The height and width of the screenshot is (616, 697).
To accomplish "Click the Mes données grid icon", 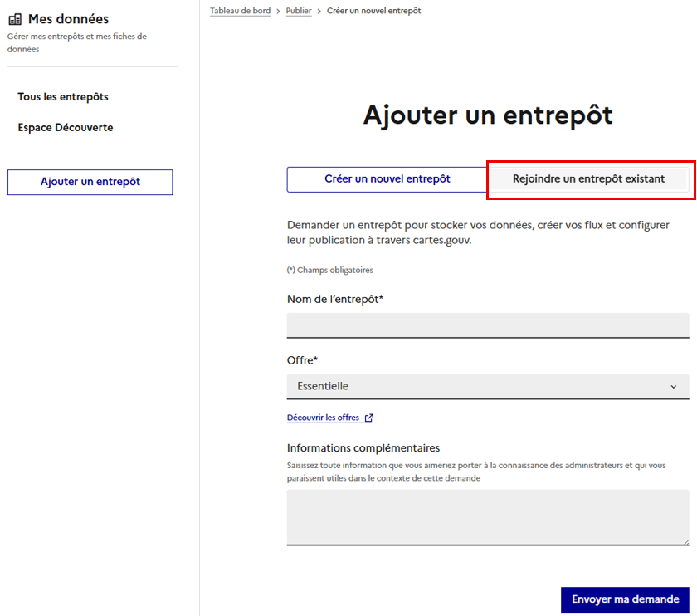I will (x=16, y=17).
